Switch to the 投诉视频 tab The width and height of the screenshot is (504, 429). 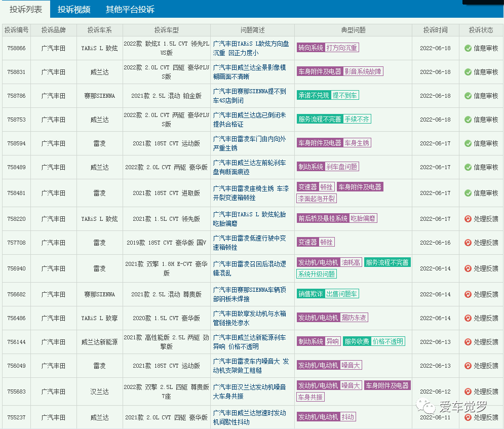click(x=74, y=9)
